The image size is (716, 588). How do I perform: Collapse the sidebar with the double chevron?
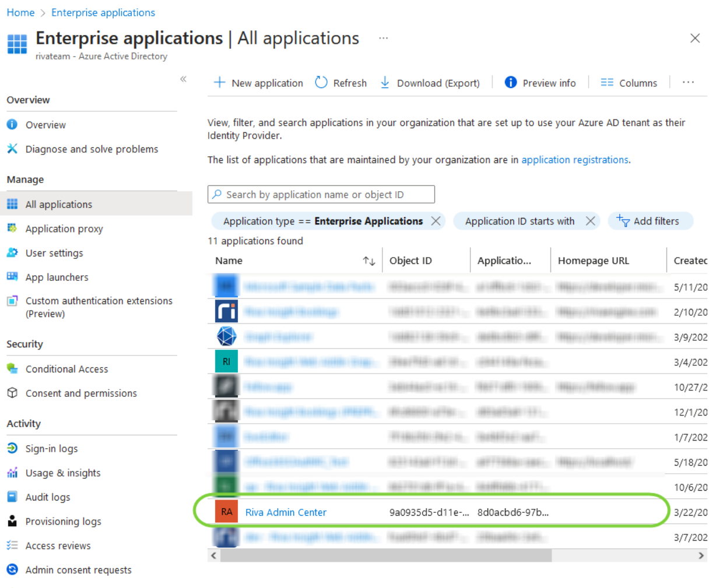click(x=183, y=79)
